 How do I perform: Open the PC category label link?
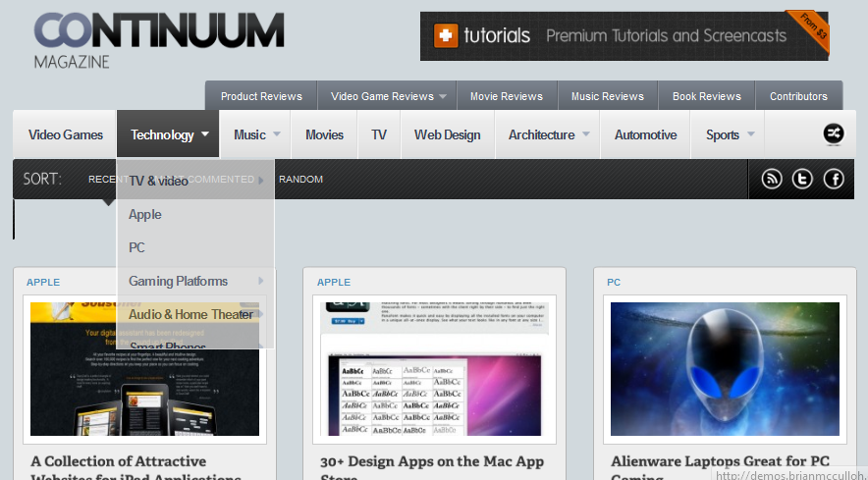pos(614,282)
